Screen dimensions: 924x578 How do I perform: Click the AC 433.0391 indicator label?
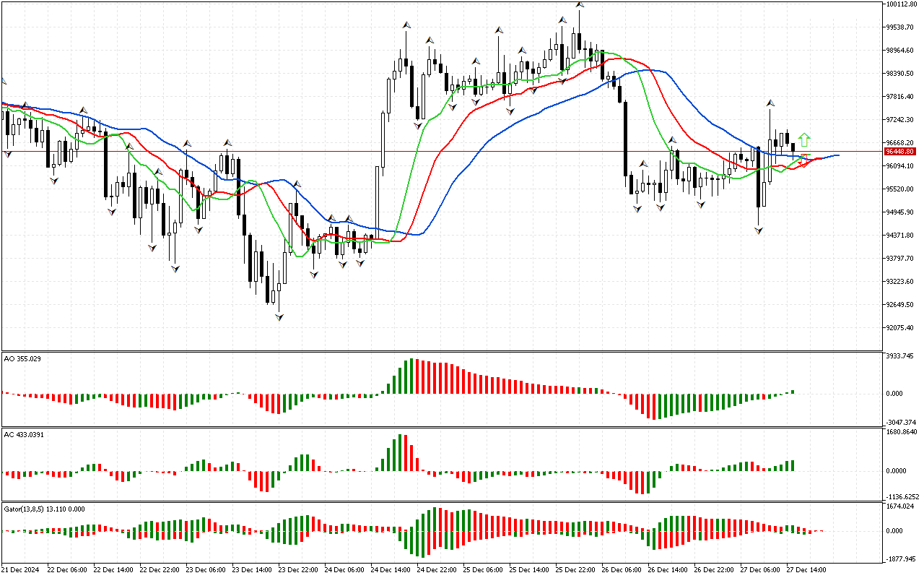[x=24, y=434]
